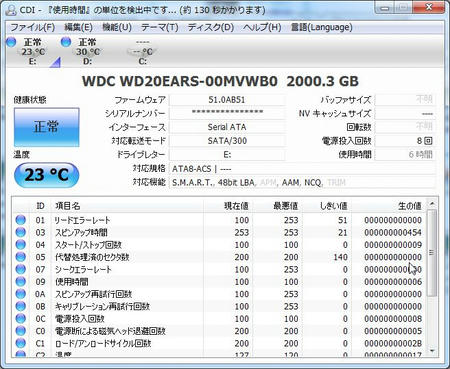Viewport: 450px width, 369px height.
Task: Click the ID column header
Action: [x=40, y=206]
